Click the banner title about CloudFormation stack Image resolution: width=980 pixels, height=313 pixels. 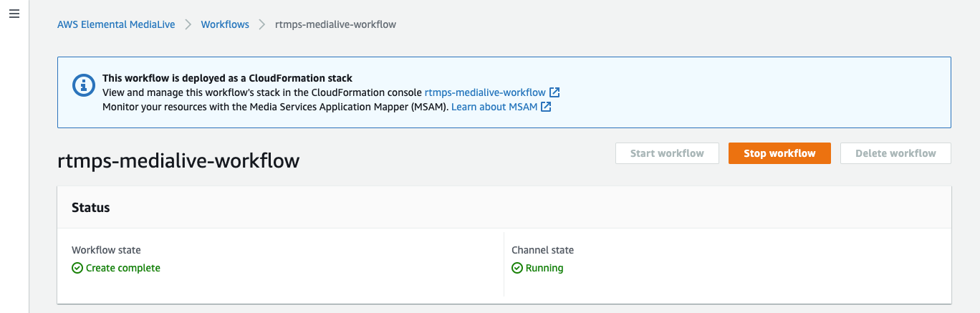(x=227, y=78)
